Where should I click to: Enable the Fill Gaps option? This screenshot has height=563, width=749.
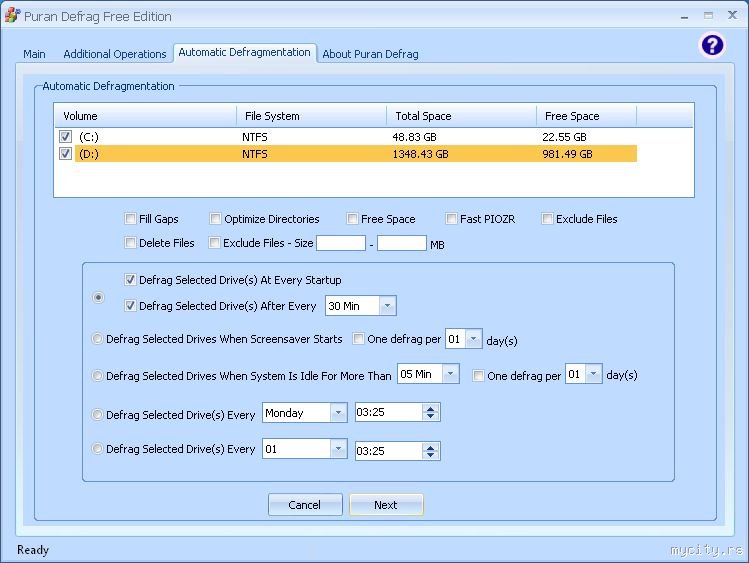(x=131, y=219)
